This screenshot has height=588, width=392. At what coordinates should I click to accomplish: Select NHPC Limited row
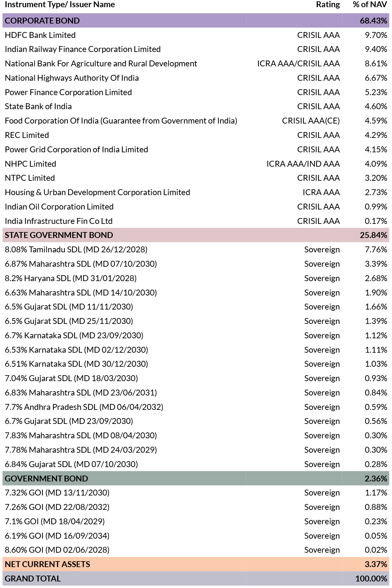[x=30, y=164]
